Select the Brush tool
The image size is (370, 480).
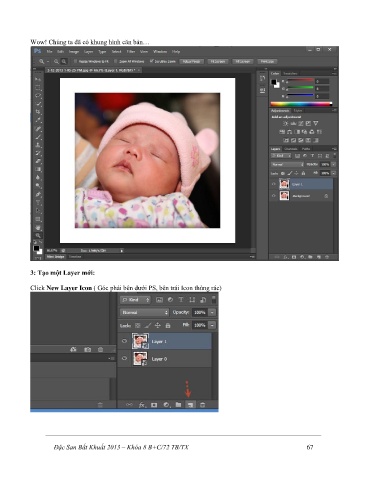[x=38, y=137]
